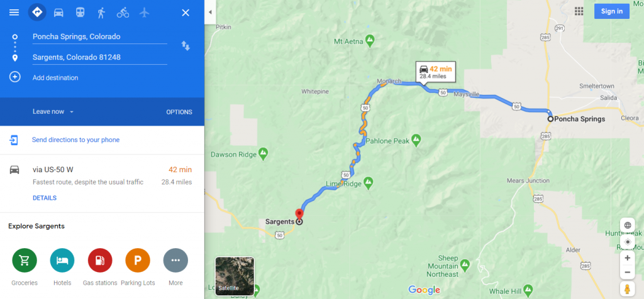This screenshot has height=299, width=644.
Task: Select walking travel mode icon
Action: [101, 13]
